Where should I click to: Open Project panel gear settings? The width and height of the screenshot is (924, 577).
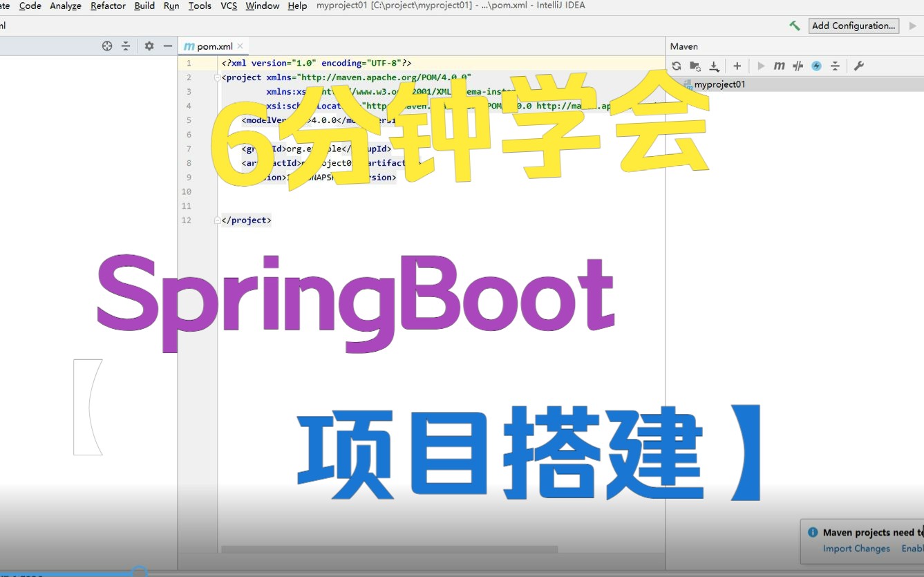(x=149, y=46)
